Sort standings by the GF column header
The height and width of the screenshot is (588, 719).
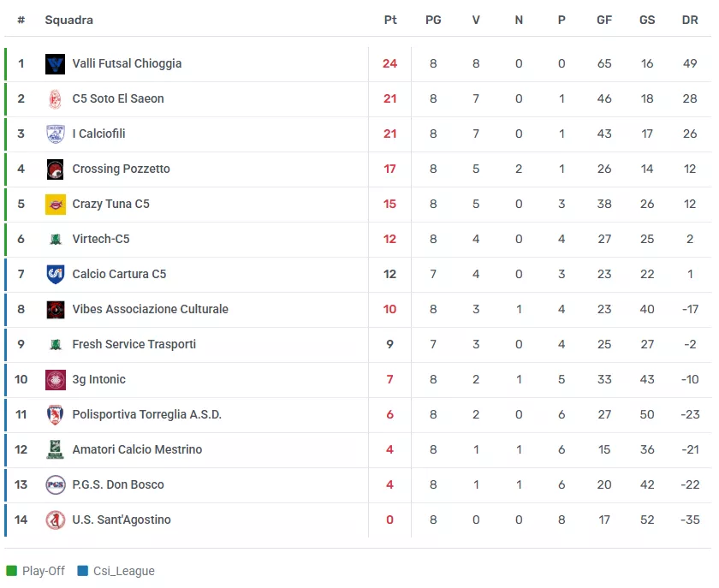tap(604, 20)
